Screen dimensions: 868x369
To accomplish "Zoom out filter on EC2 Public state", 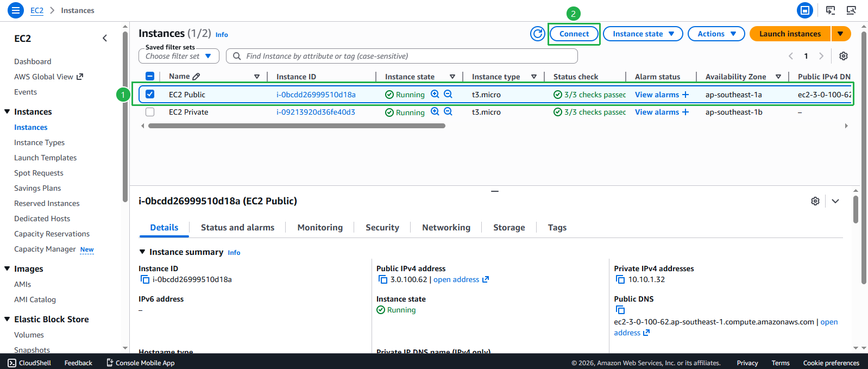I will point(448,94).
